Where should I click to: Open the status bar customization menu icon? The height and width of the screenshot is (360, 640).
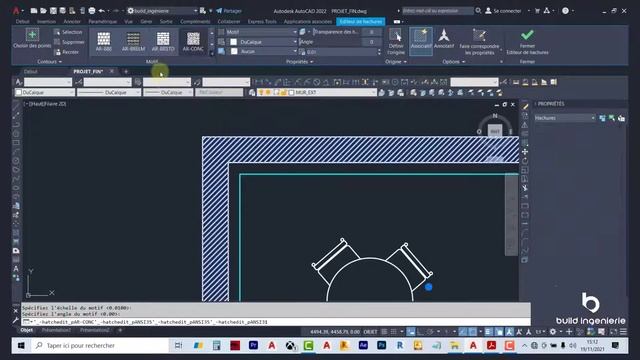click(623, 332)
